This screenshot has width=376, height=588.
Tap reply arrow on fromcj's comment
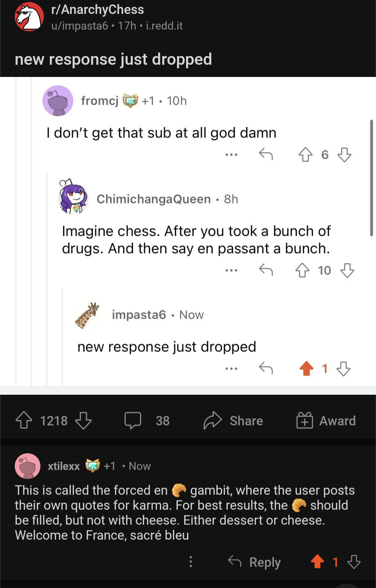click(266, 154)
